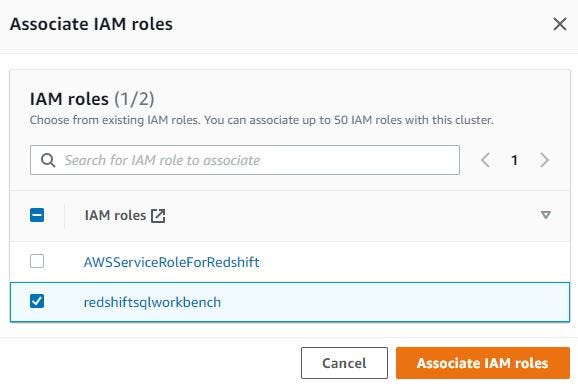578x387 pixels.
Task: Sort roles using the header triangle
Action: 546,215
